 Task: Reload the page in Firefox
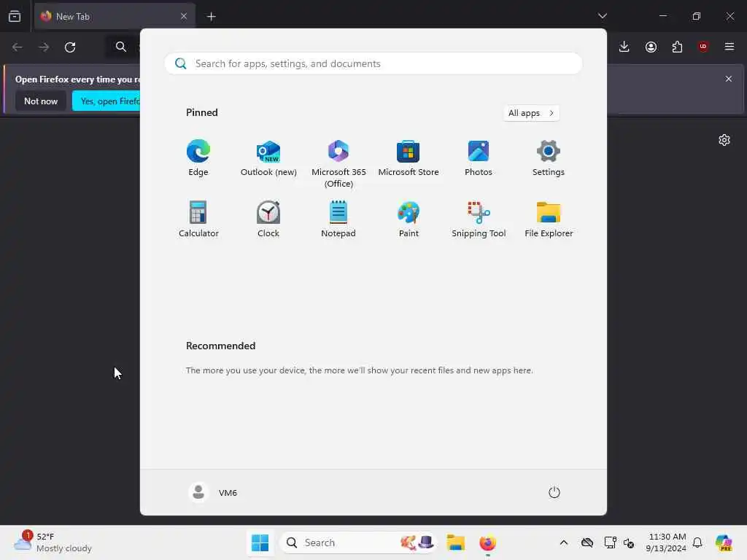click(70, 47)
